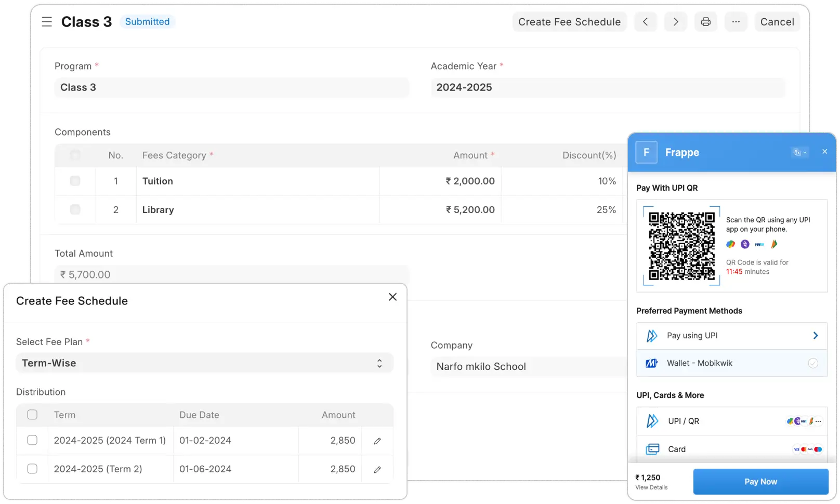Toggle select-all checkbox in Distribution header
The height and width of the screenshot is (504, 840).
[x=32, y=415]
